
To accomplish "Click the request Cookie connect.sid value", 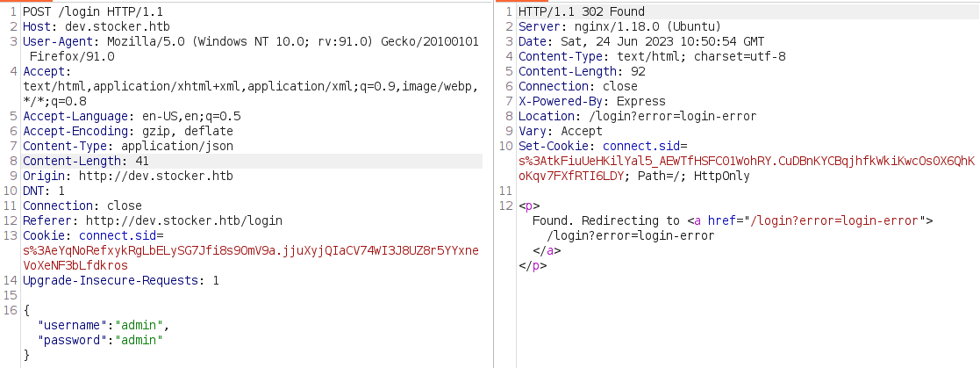I will [x=250, y=250].
